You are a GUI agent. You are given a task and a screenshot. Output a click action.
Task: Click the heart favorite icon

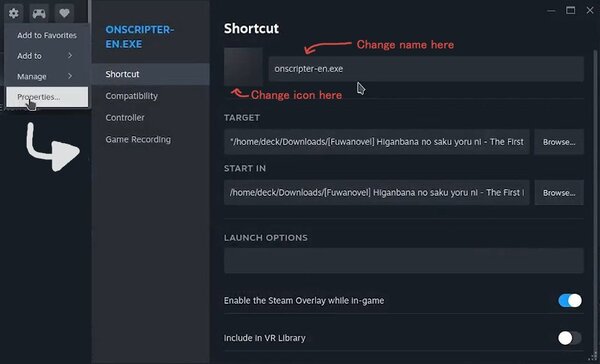64,13
